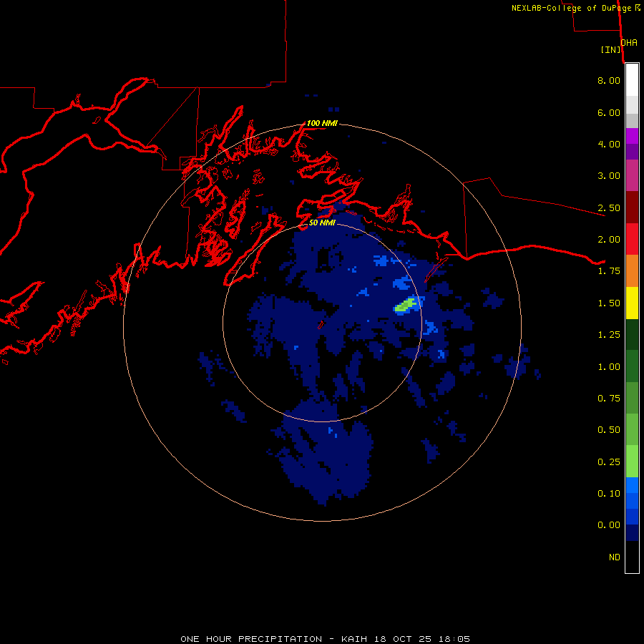Click the bright red swatch in color scale

[632, 239]
